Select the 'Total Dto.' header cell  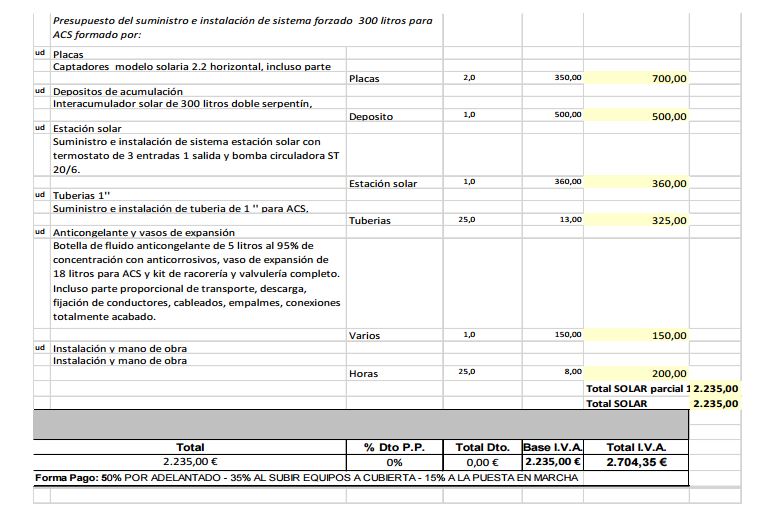point(482,447)
